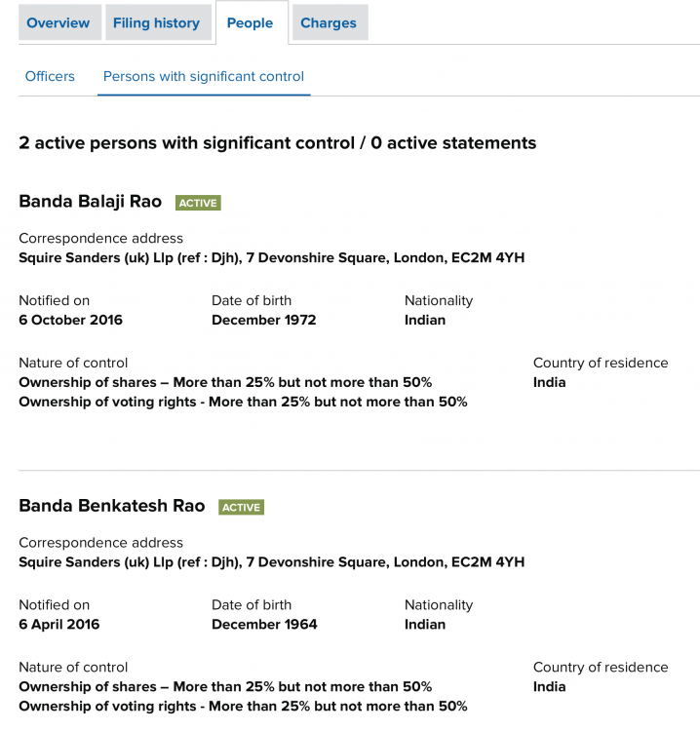Click the December 1964 date of birth
Screen dimensions: 700x731
tap(263, 624)
